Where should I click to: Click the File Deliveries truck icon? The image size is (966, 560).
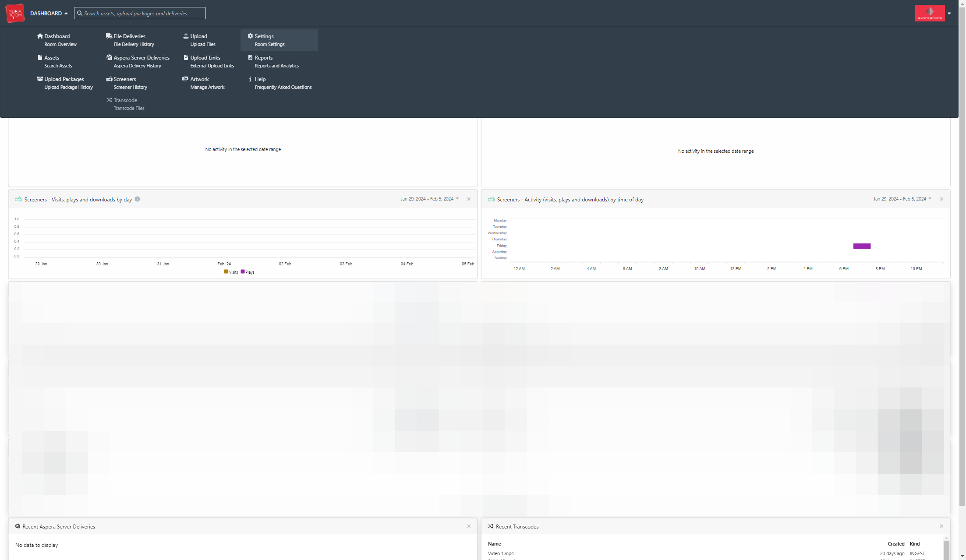click(109, 36)
